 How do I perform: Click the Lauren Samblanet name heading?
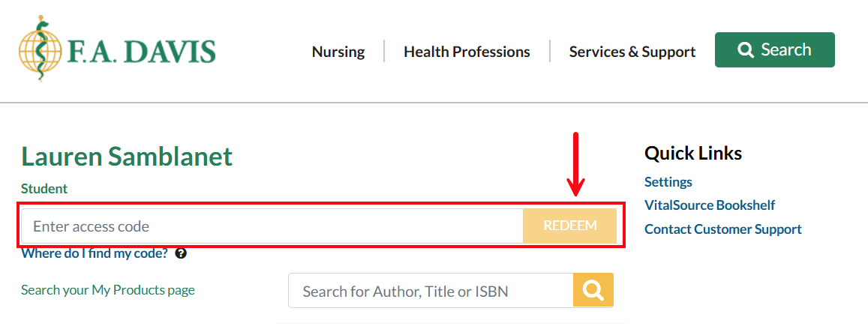coord(127,157)
